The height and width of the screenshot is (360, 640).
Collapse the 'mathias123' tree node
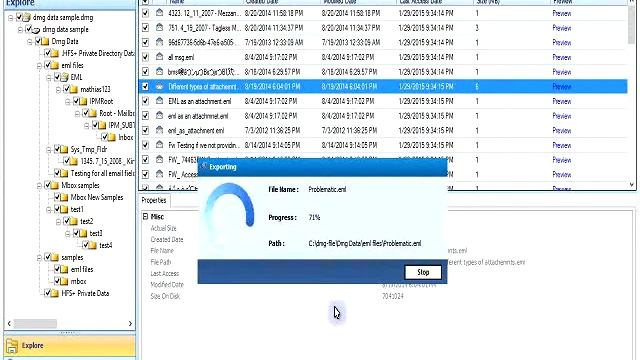58,89
